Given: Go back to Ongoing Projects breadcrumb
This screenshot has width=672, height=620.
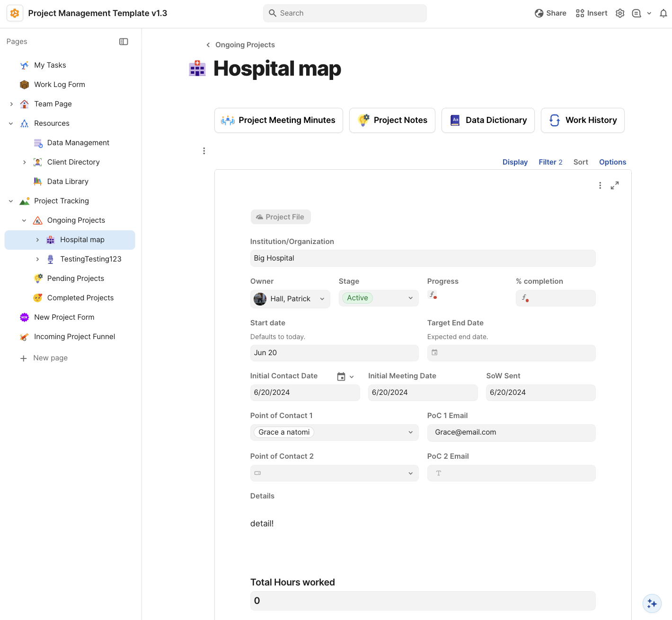Looking at the screenshot, I should click(240, 45).
